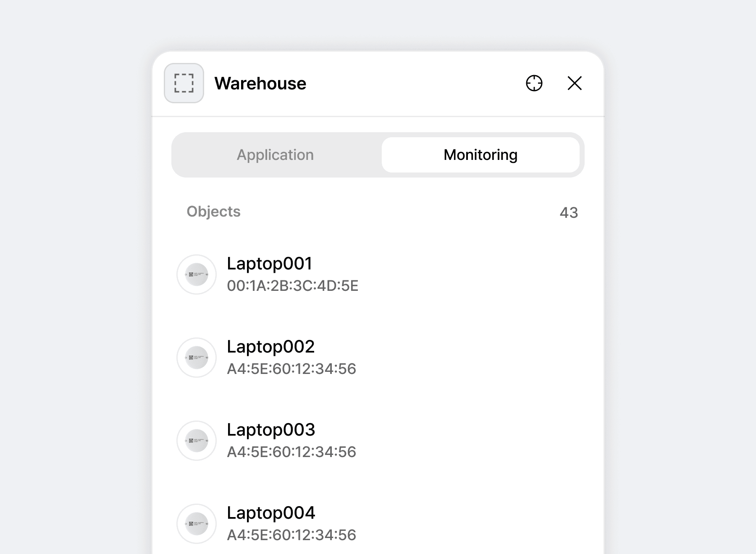Click the Objects section label
This screenshot has height=554, width=756.
pyautogui.click(x=213, y=212)
